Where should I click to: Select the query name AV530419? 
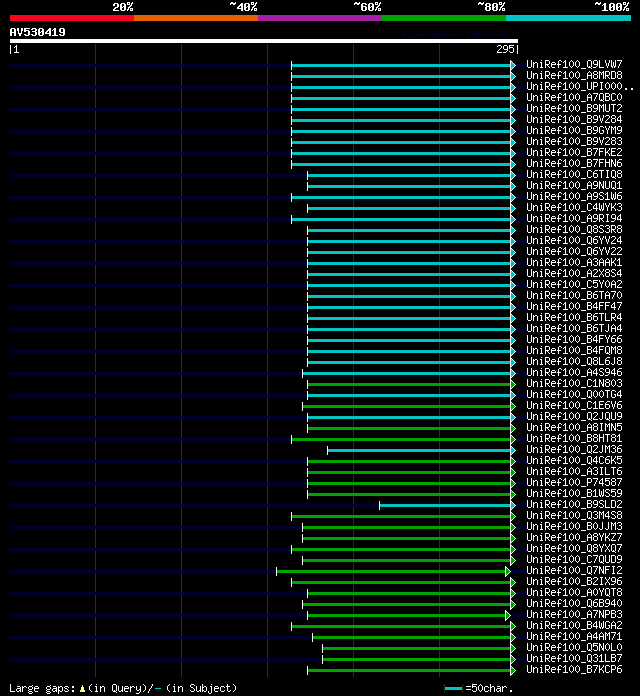37,32
